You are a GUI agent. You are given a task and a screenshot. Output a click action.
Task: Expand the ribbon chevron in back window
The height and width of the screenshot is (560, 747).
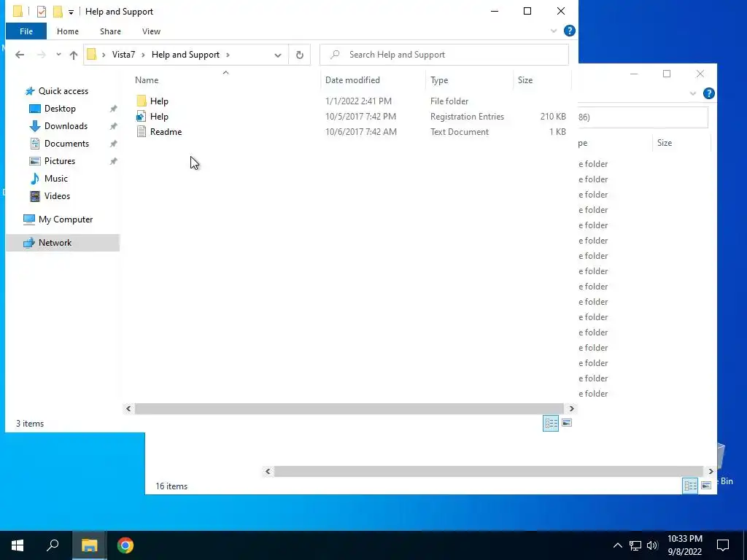(x=693, y=94)
